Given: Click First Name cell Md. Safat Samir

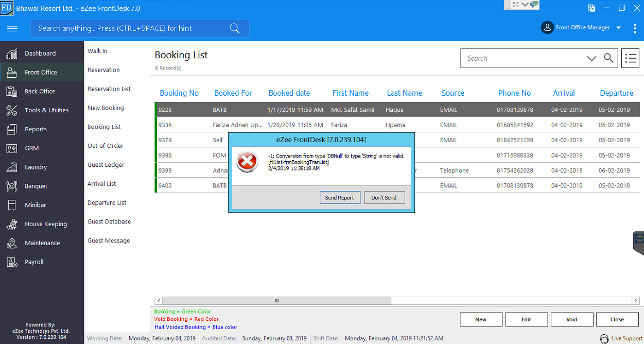Looking at the screenshot, I should click(353, 110).
